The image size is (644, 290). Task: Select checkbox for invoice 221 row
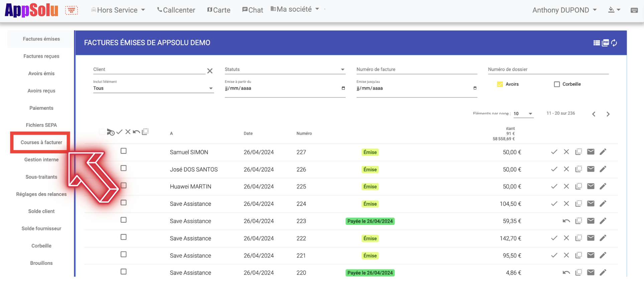(x=124, y=255)
